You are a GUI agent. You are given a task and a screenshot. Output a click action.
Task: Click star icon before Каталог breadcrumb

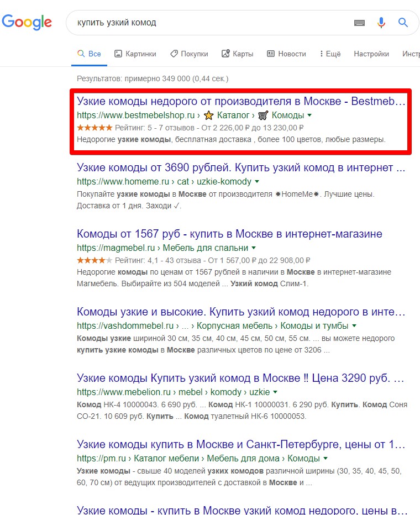click(x=208, y=115)
